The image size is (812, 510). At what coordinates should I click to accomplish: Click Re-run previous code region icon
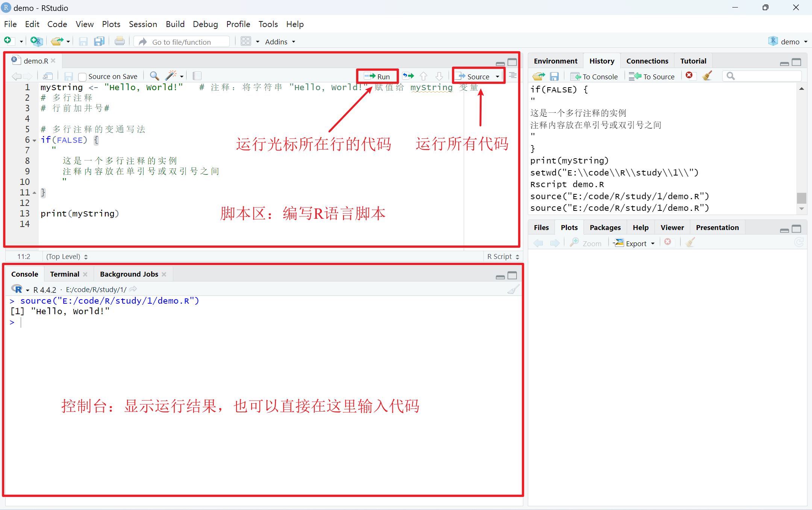(x=408, y=76)
